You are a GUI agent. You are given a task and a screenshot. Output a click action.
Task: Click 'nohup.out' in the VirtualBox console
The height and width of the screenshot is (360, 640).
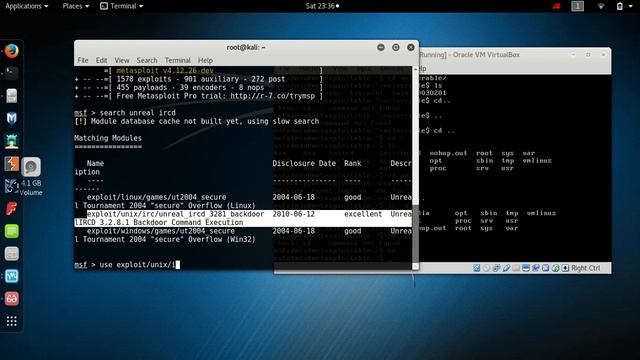click(x=448, y=153)
